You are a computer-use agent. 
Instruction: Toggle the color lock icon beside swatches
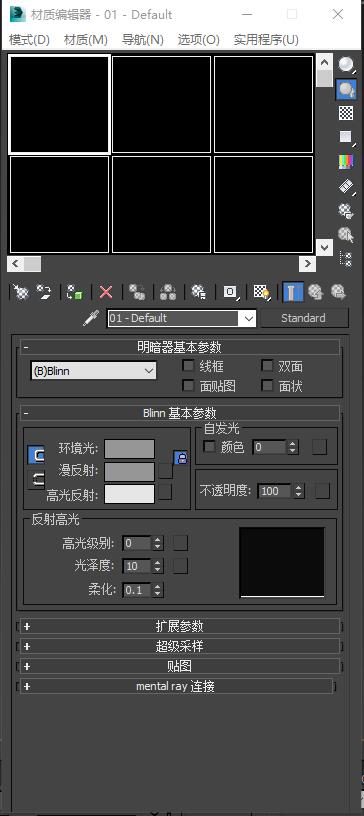click(180, 458)
